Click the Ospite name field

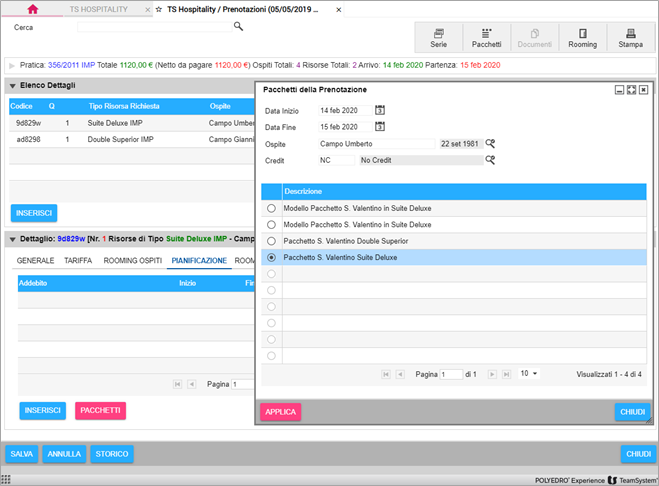click(377, 144)
